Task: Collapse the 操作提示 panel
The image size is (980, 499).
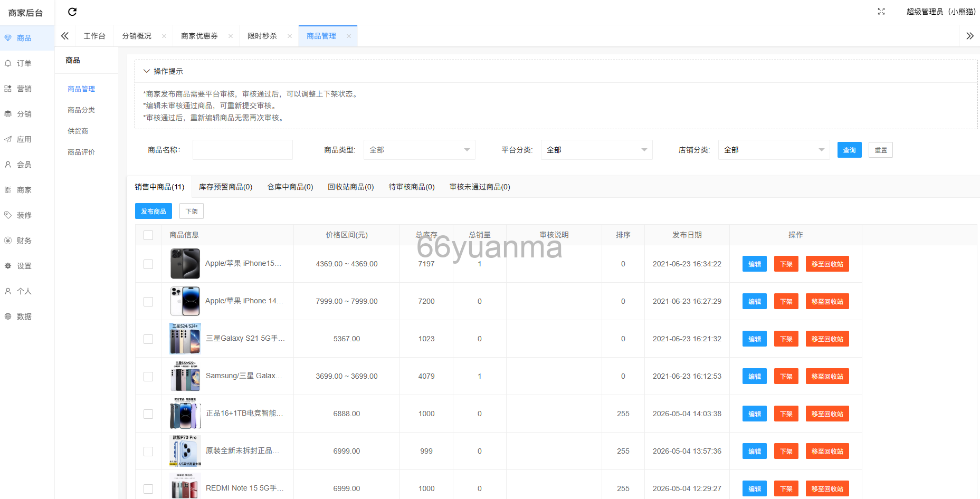Action: click(147, 71)
